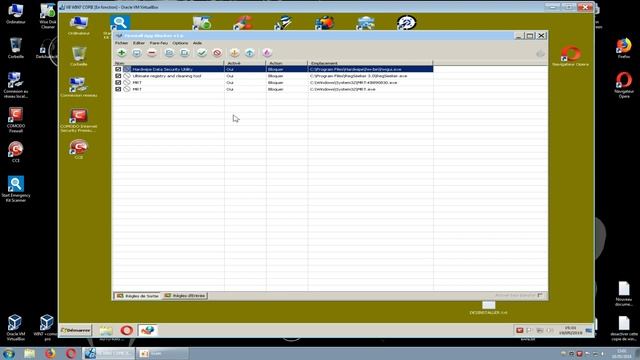
Task: Click path ending System32\MRT.exe
Action: 342,89
